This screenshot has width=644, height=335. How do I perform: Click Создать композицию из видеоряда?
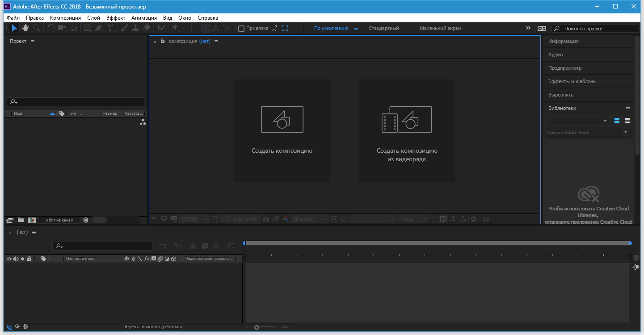407,130
